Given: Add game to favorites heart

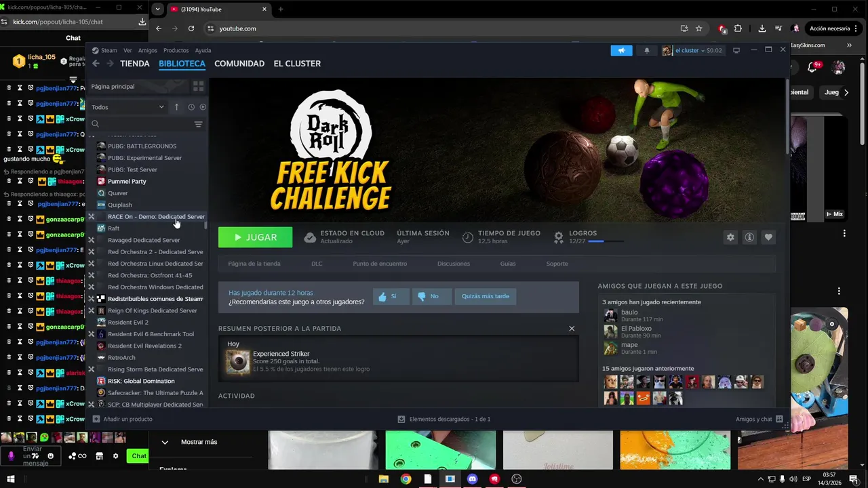Looking at the screenshot, I should 768,237.
